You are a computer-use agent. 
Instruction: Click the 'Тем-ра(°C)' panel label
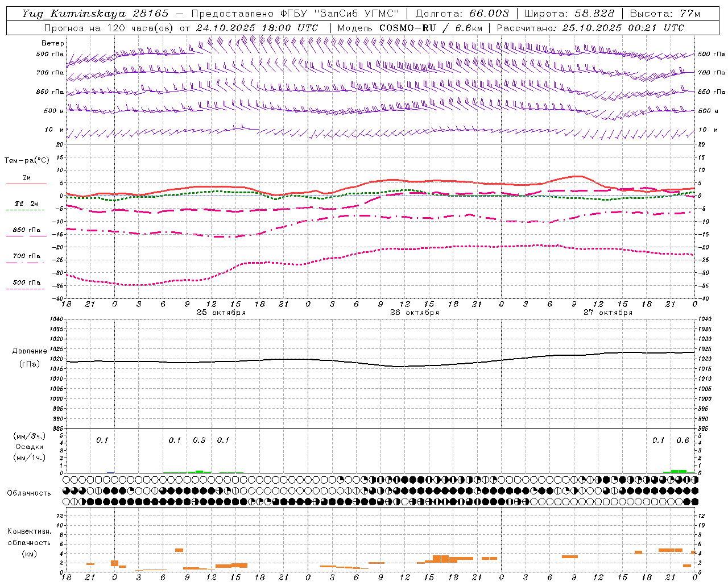click(x=27, y=161)
